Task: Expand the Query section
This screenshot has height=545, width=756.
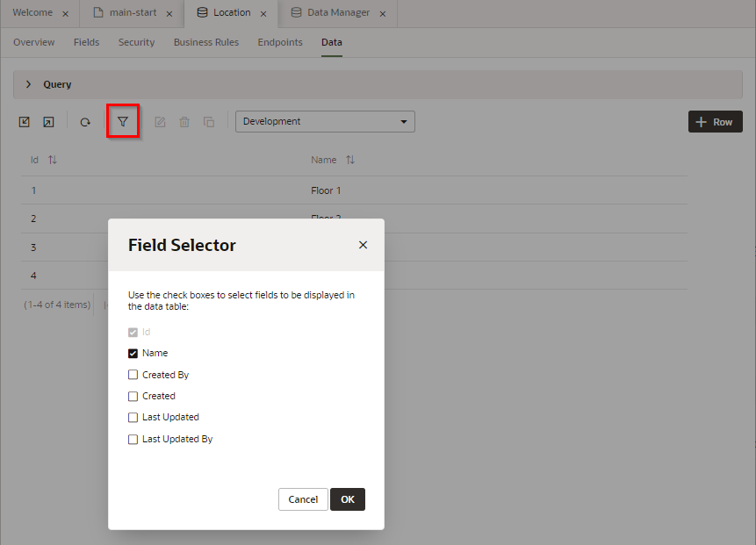Action: (29, 84)
